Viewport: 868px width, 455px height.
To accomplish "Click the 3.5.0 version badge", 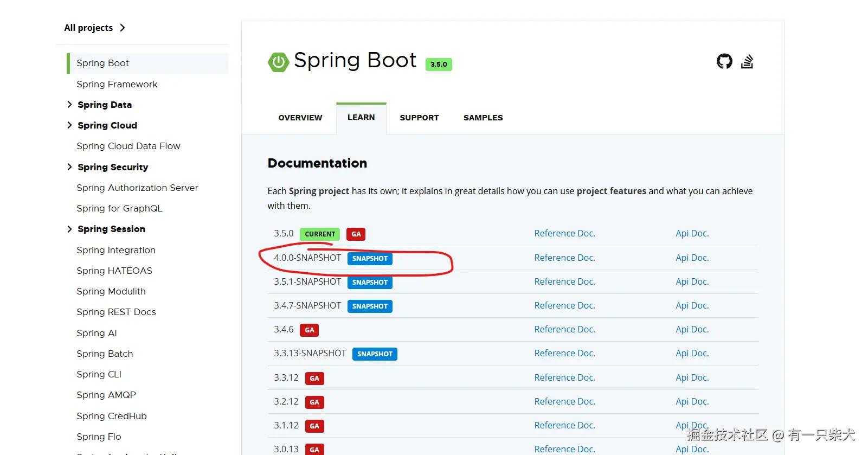I will point(439,64).
